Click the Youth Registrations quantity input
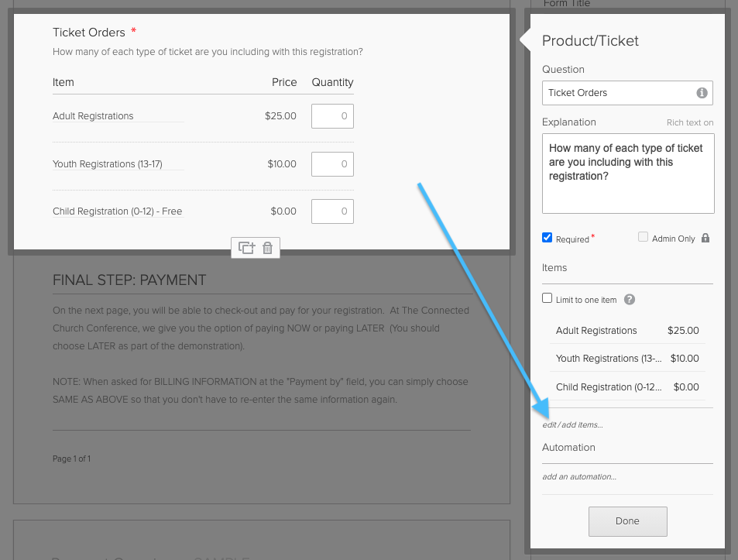The width and height of the screenshot is (738, 560). click(332, 163)
